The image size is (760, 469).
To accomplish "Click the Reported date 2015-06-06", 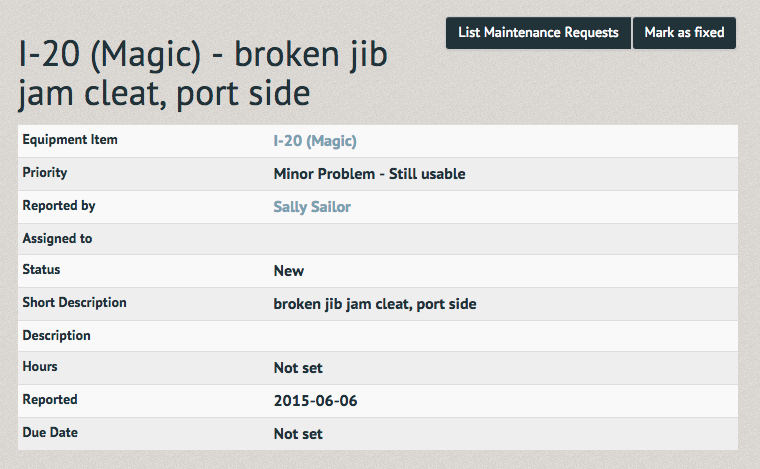I will 316,401.
